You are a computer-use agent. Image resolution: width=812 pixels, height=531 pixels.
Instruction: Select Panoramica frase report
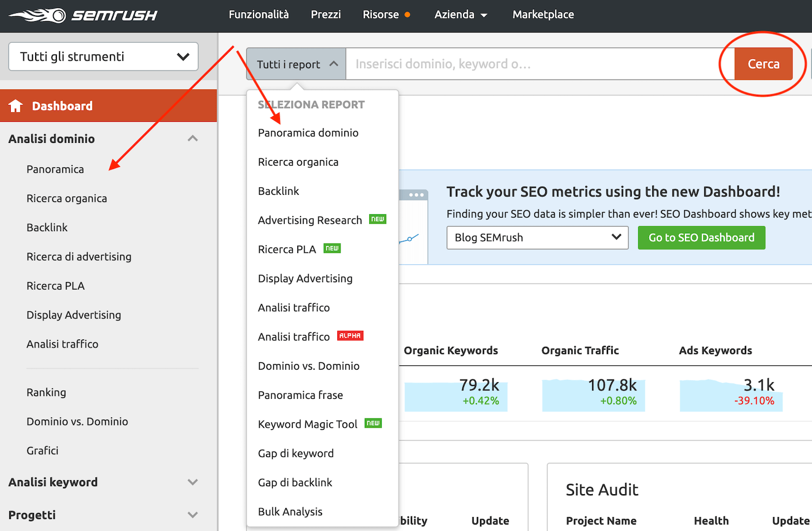tap(300, 395)
